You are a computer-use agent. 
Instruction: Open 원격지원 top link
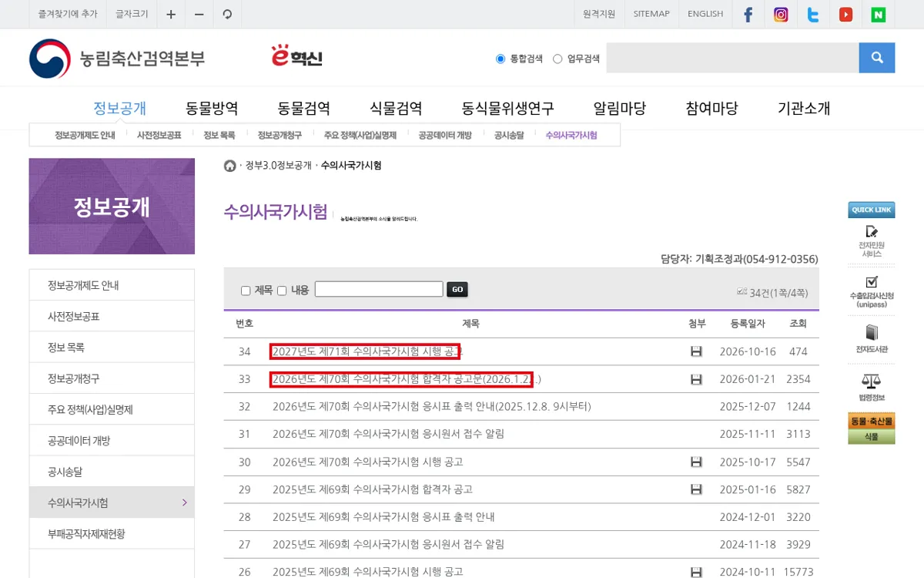599,14
